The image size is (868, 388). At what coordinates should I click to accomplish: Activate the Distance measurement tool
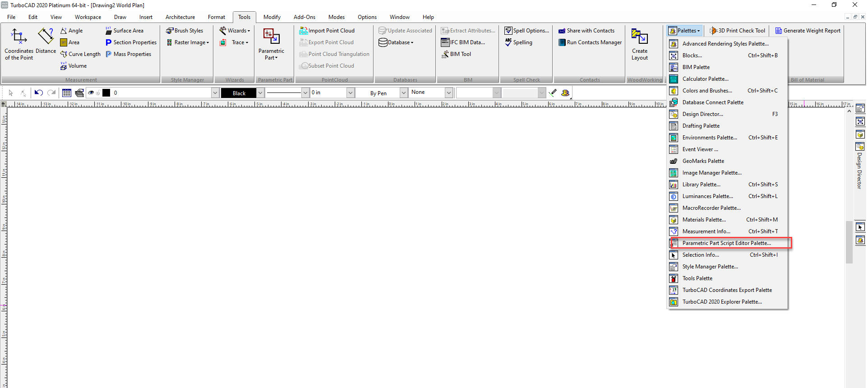click(x=46, y=41)
